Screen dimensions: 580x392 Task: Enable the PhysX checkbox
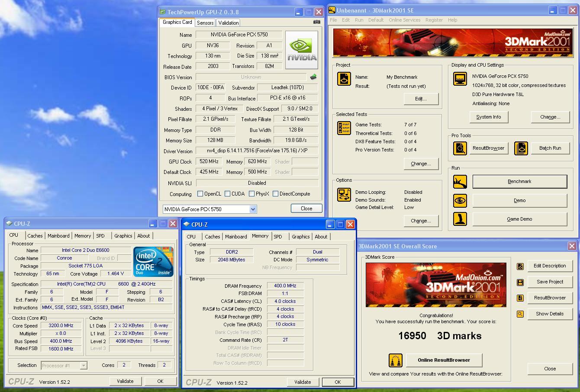(x=251, y=194)
